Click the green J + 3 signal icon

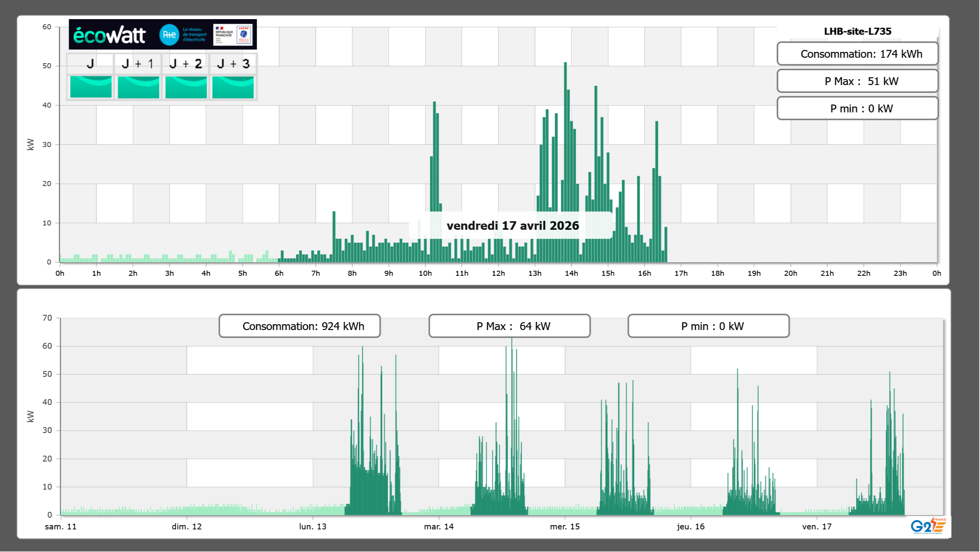[x=233, y=87]
